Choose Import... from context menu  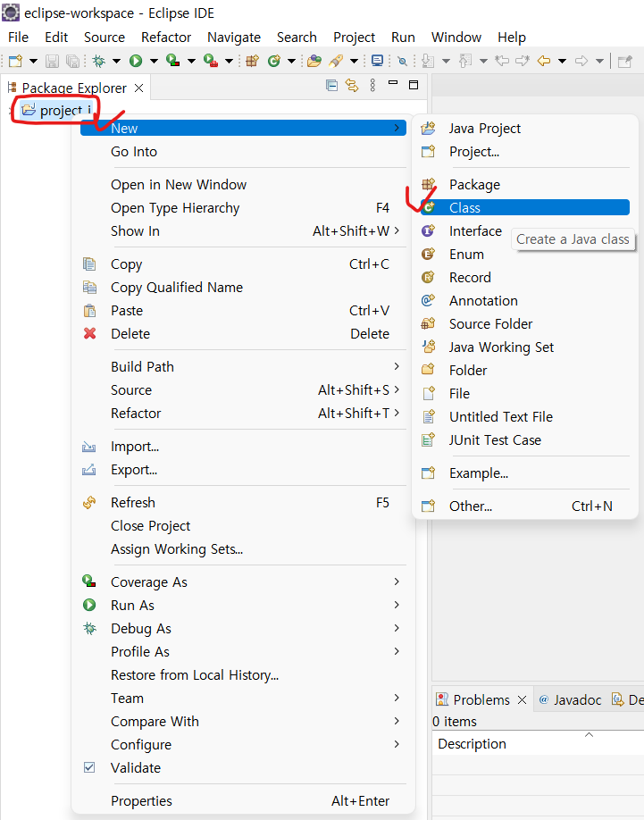click(243, 447)
